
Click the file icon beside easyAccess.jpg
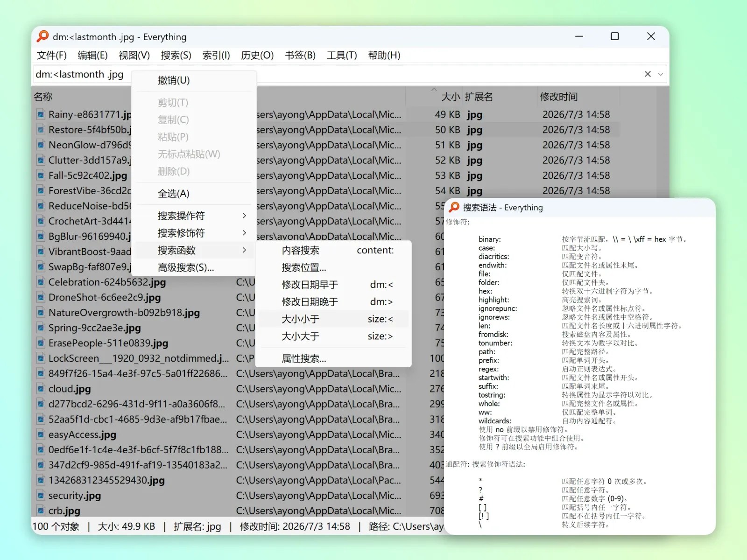click(x=41, y=434)
